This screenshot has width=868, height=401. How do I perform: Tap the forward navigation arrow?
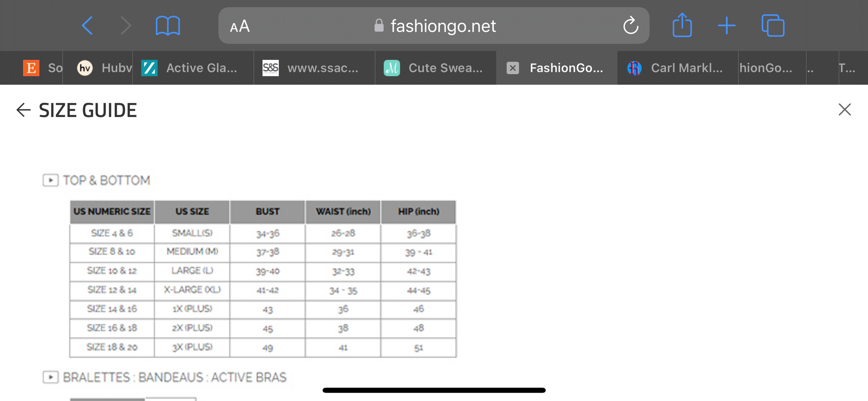tap(126, 25)
